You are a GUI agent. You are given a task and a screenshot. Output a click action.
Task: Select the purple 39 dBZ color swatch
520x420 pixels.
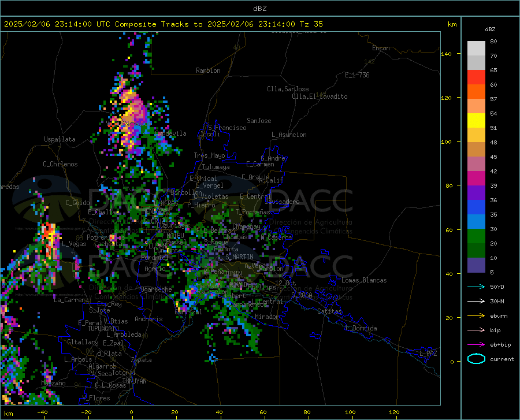click(476, 193)
